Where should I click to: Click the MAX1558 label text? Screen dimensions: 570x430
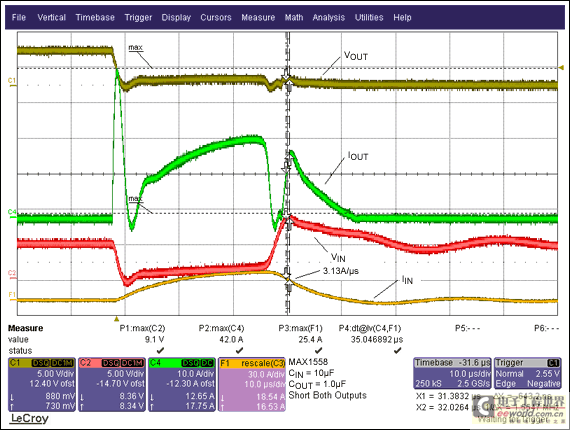coord(308,362)
